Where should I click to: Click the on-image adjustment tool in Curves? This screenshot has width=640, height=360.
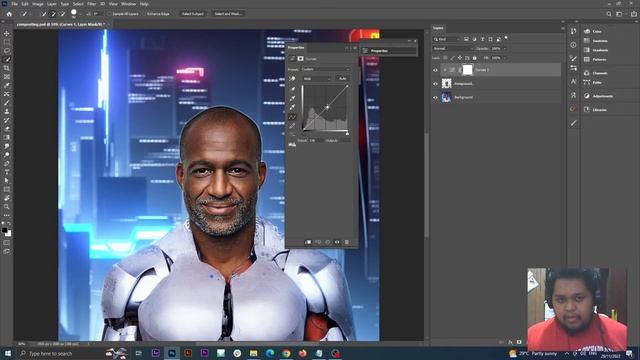pyautogui.click(x=292, y=78)
